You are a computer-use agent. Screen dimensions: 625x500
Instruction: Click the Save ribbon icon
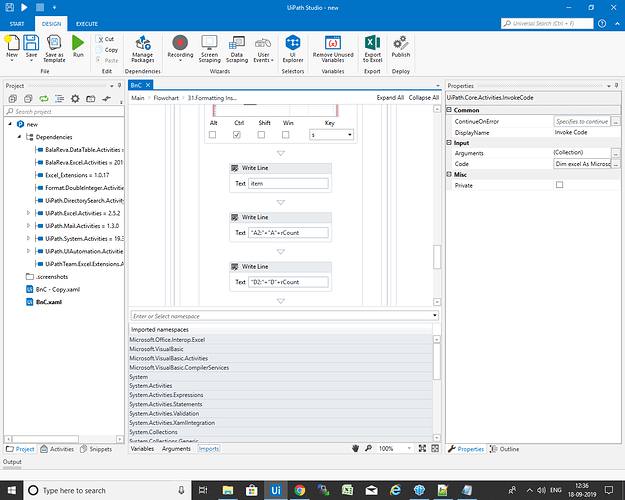31,47
